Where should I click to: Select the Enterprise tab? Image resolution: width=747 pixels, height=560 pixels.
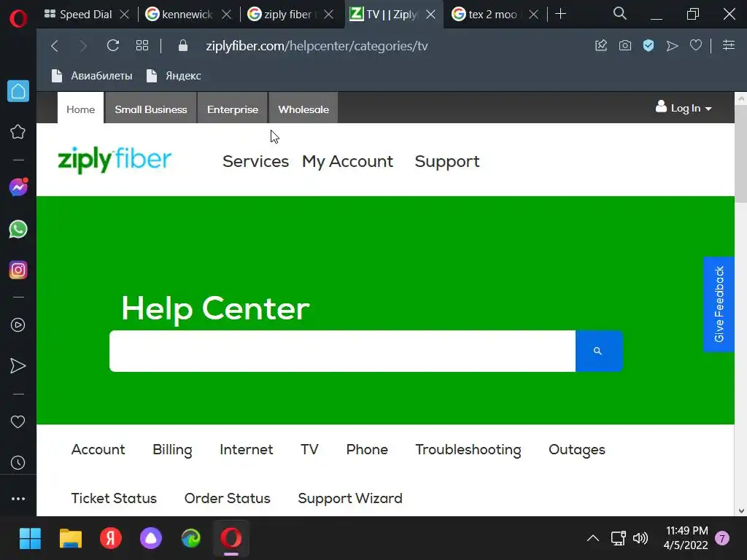[233, 109]
